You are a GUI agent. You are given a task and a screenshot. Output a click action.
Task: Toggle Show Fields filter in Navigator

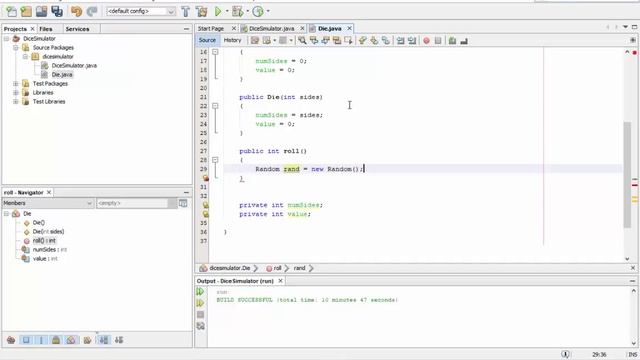point(26,340)
